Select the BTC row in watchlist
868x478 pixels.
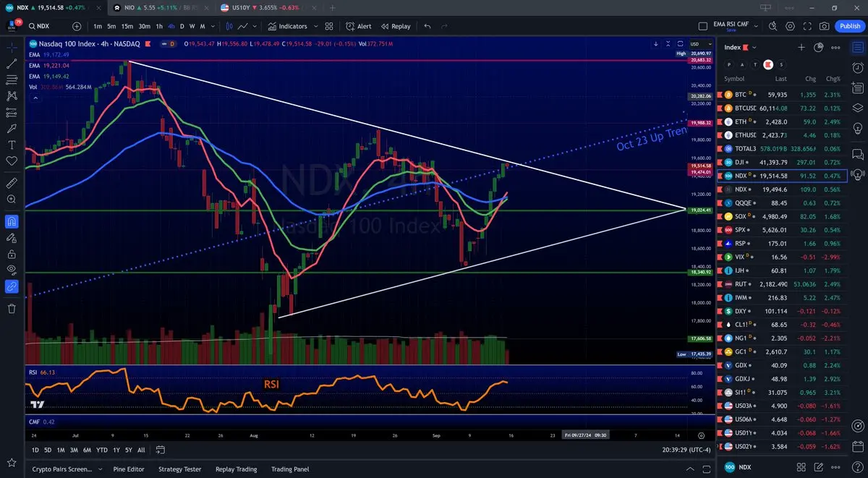pyautogui.click(x=783, y=95)
